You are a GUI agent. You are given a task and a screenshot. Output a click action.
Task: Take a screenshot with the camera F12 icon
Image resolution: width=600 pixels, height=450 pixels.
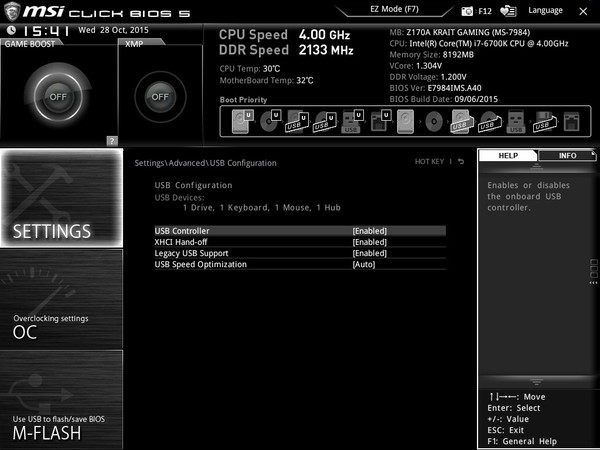coord(467,11)
